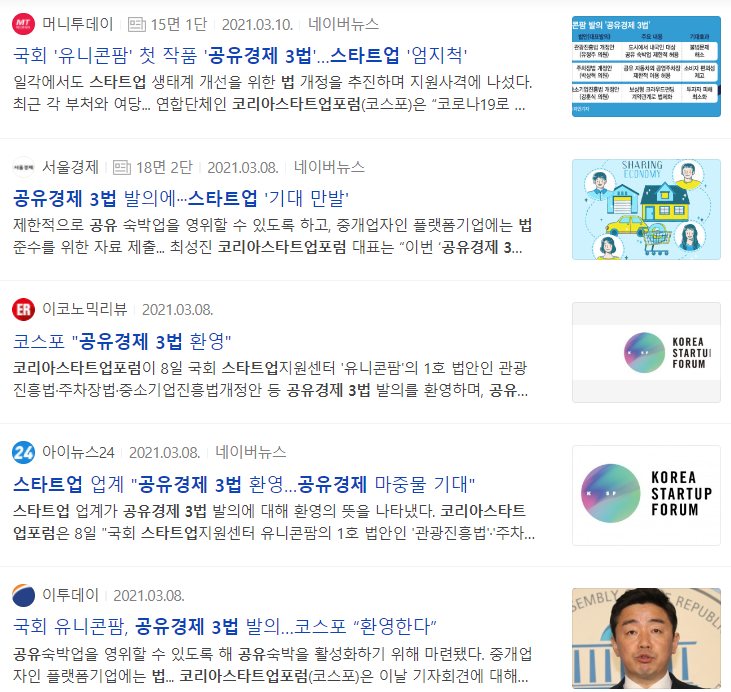The image size is (731, 692).
Task: Click the 아이뉴스24 blue logo icon
Action: coord(23,452)
